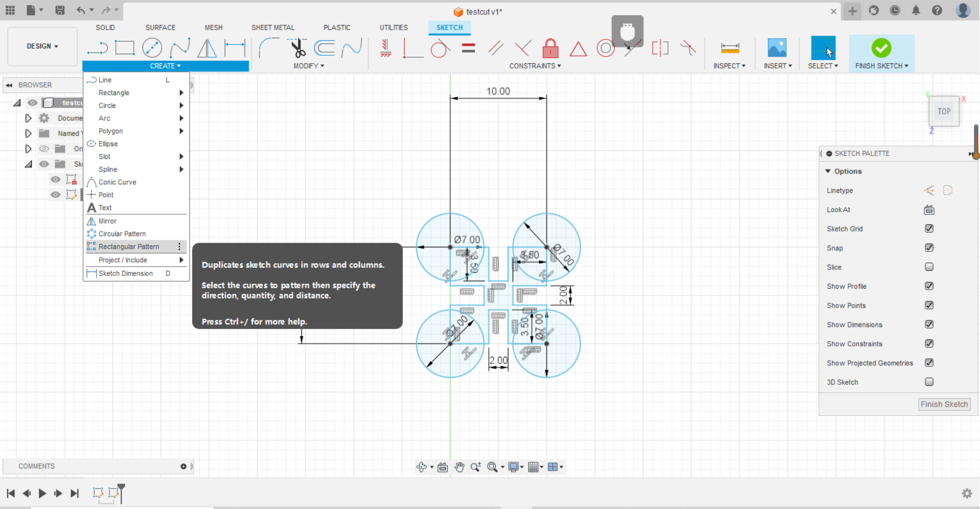Select the Center Diameter Circle tool icon
980x509 pixels.
152,48
